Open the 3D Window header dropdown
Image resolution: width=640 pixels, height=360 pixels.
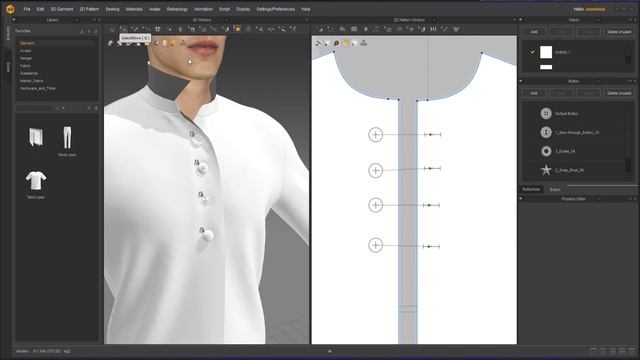pyautogui.click(x=226, y=20)
